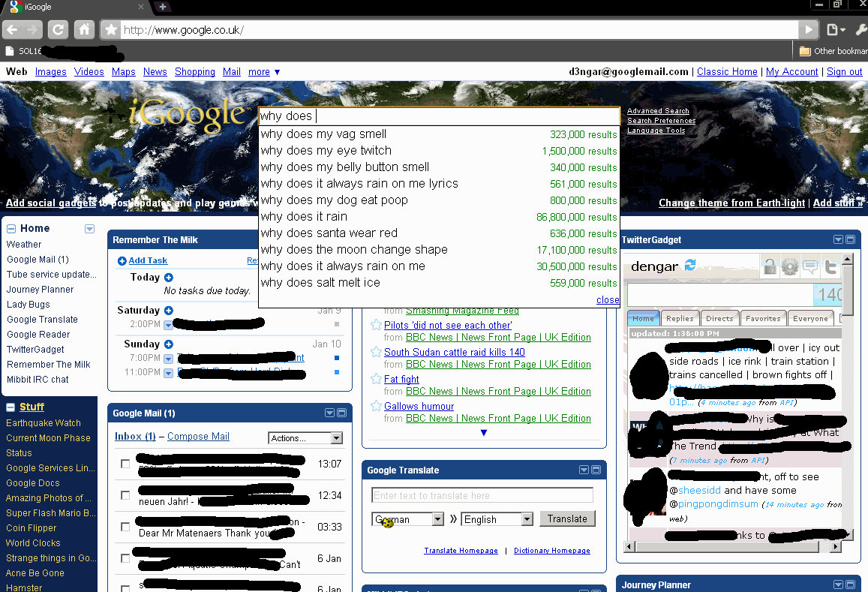Click the Translate button
The width and height of the screenshot is (868, 592).
point(567,519)
